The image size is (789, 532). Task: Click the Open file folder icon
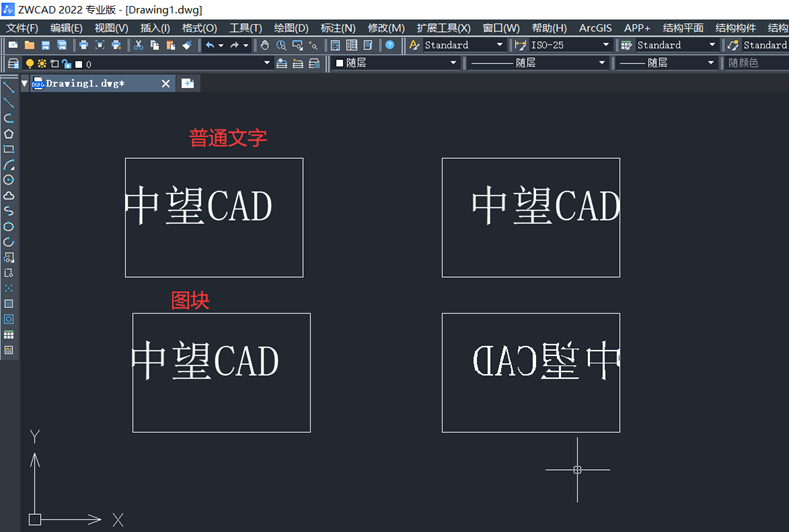click(x=29, y=45)
